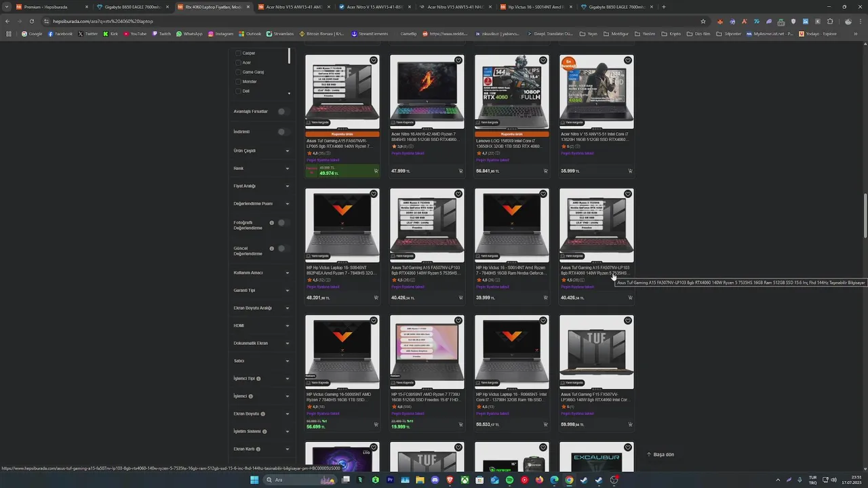Open the YouTube bookmark

tap(135, 33)
